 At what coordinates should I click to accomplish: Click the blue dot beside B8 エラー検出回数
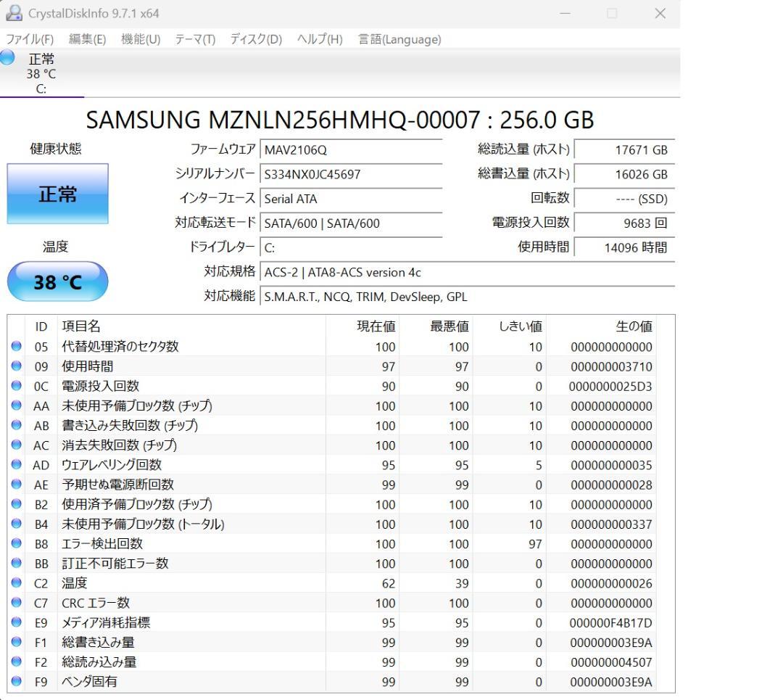17,544
